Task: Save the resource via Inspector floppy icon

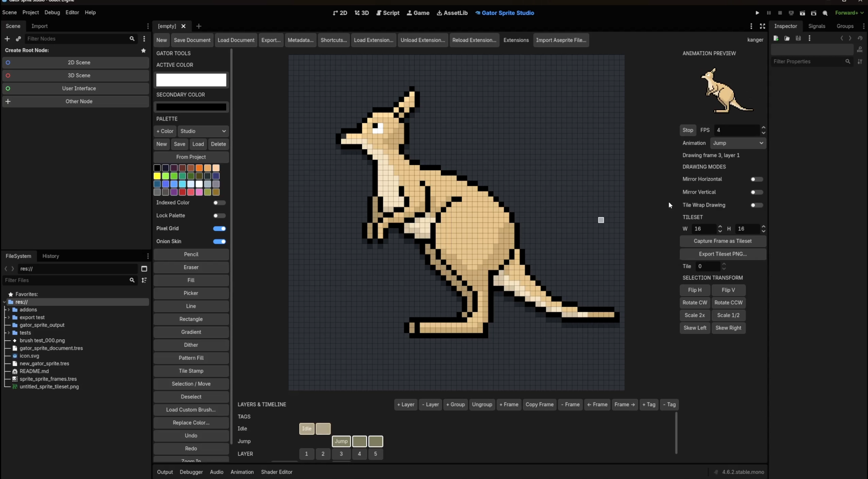Action: click(x=798, y=38)
